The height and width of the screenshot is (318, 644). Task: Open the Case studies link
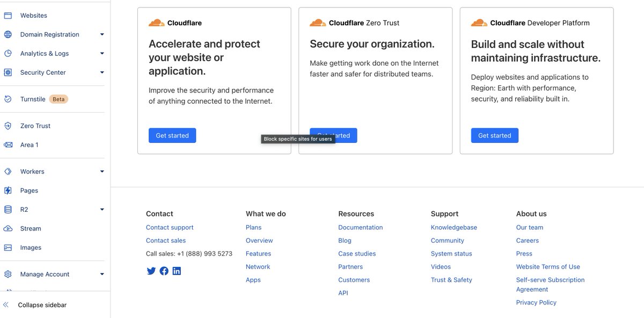point(357,254)
